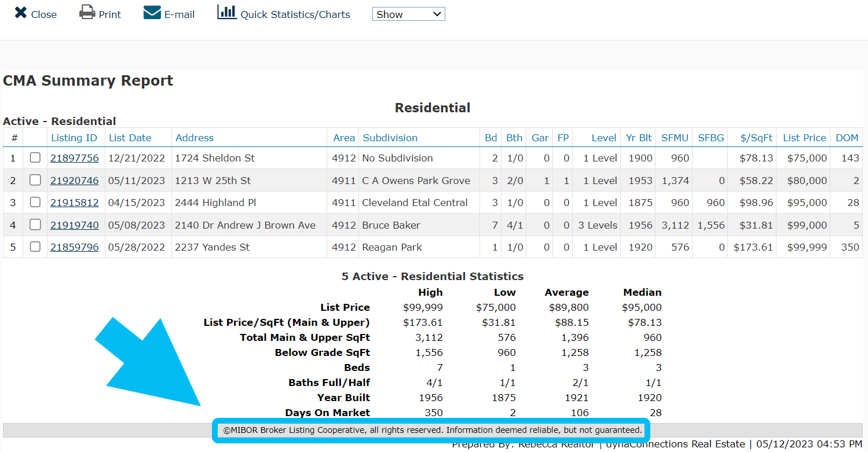Image resolution: width=868 pixels, height=452 pixels.
Task: Open Quick Statistics/Charts
Action: pyautogui.click(x=295, y=14)
